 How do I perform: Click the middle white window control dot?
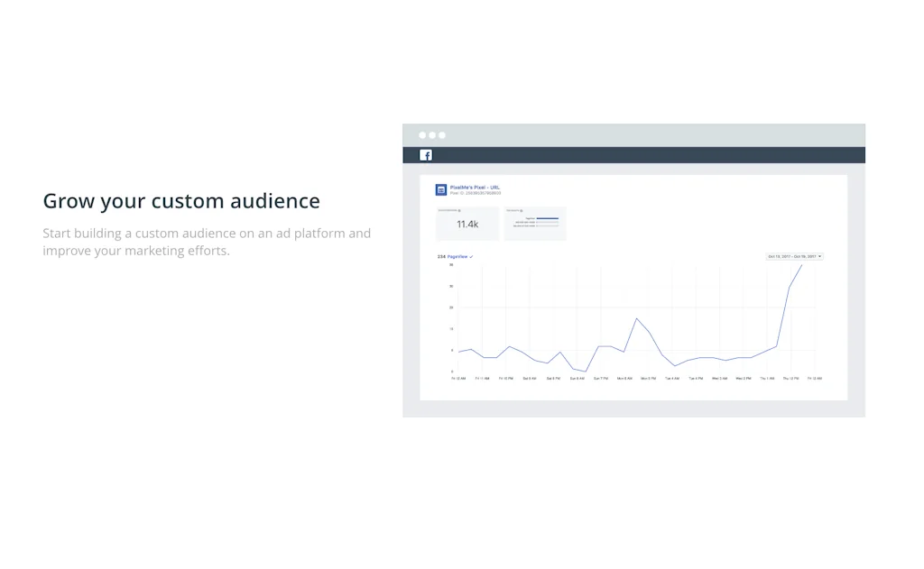[432, 135]
